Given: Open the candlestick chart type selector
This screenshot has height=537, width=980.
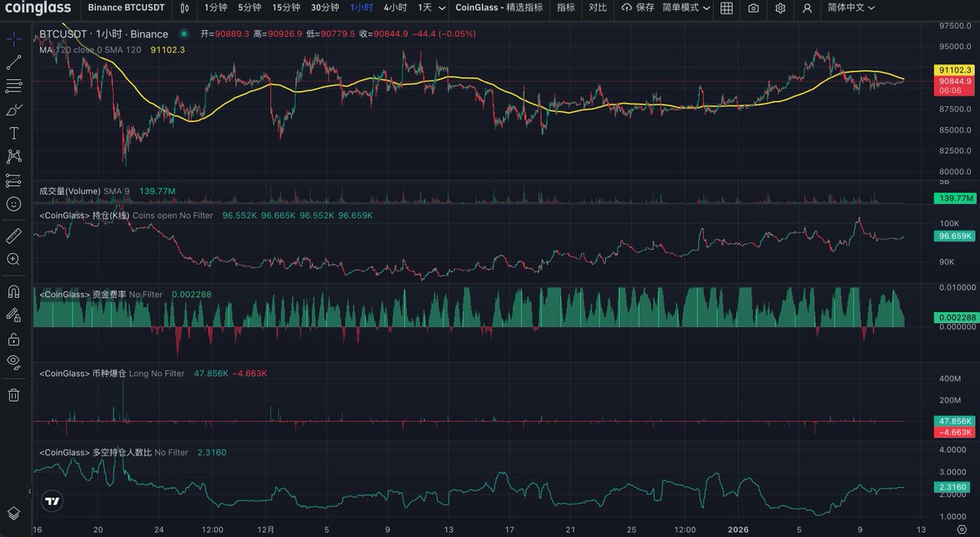Looking at the screenshot, I should coord(185,8).
